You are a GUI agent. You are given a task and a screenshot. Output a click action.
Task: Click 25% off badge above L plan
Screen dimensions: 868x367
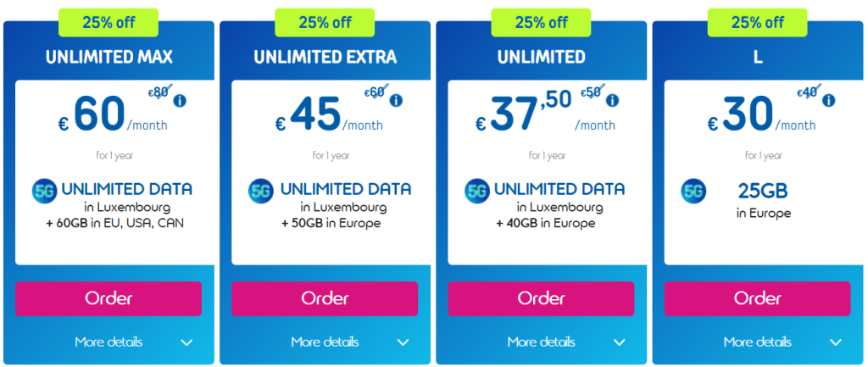click(757, 23)
